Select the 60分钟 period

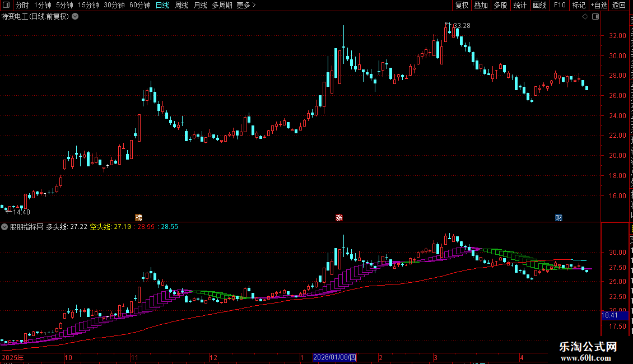click(x=139, y=5)
